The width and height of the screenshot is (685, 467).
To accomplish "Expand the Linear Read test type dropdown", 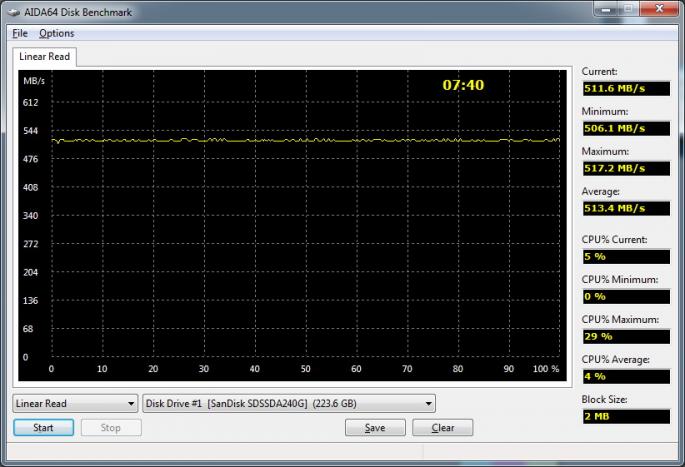I will click(75, 404).
